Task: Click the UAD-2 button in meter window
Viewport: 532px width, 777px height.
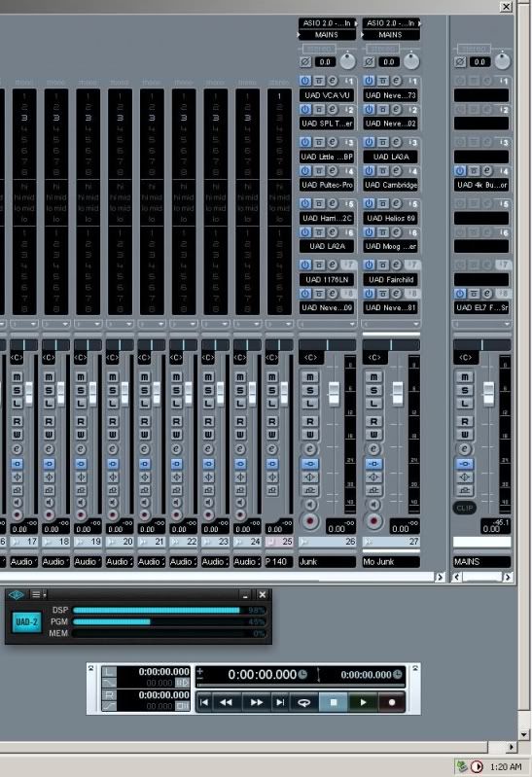Action: [x=26, y=621]
